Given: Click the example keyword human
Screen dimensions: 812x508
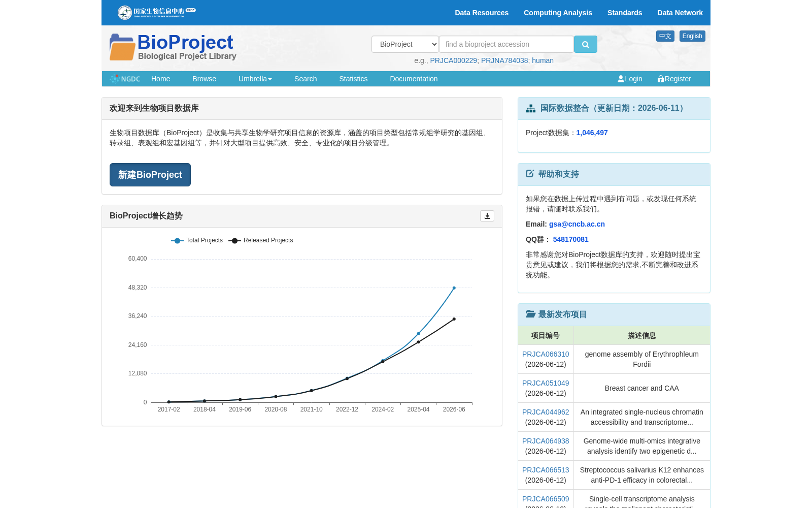Looking at the screenshot, I should click(x=543, y=60).
